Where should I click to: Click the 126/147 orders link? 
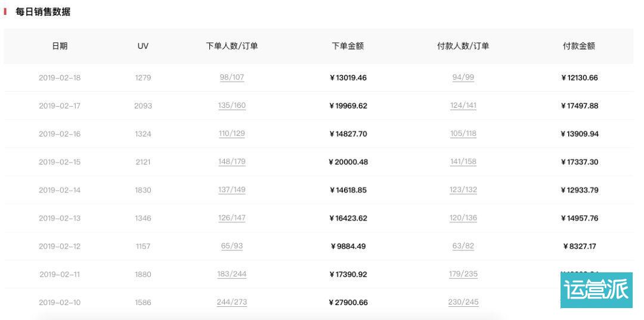pyautogui.click(x=232, y=218)
